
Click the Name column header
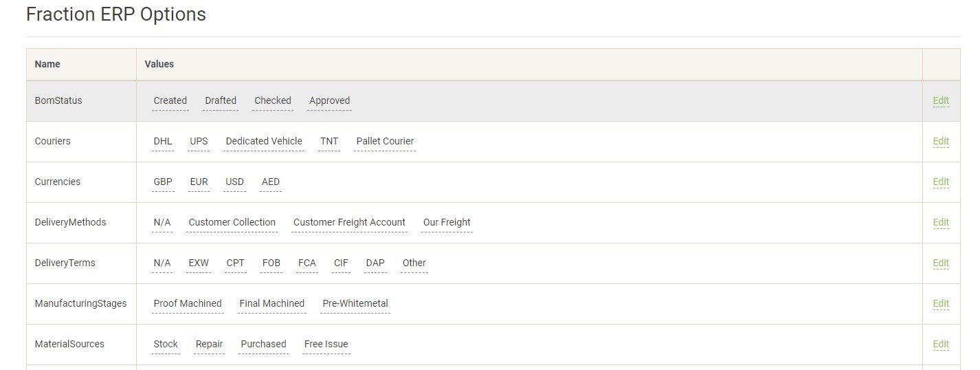47,64
